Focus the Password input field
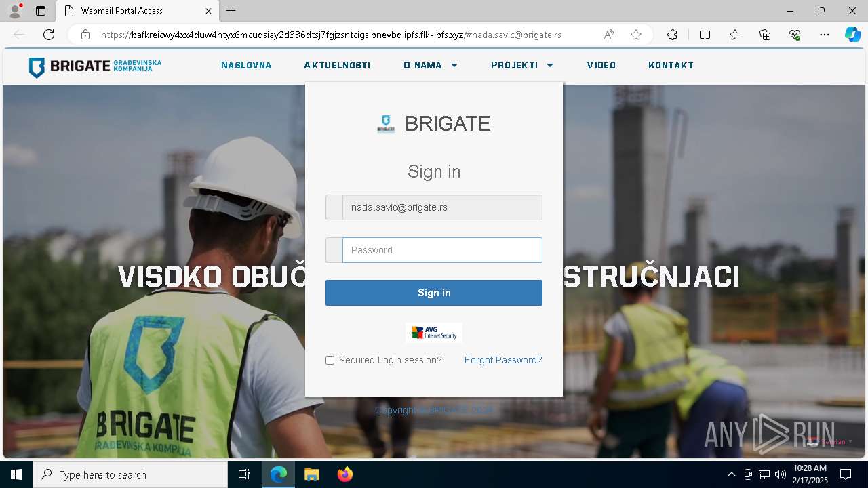 442,250
